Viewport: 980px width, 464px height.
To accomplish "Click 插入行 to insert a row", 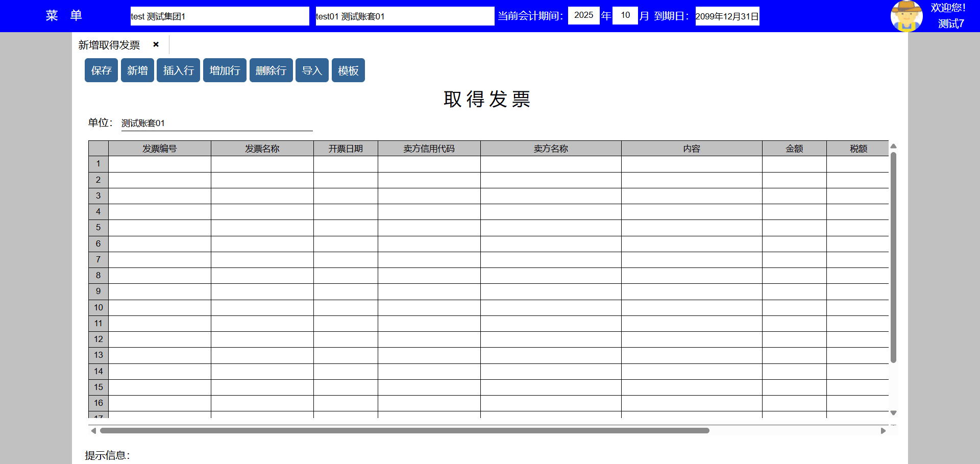I will [x=178, y=70].
